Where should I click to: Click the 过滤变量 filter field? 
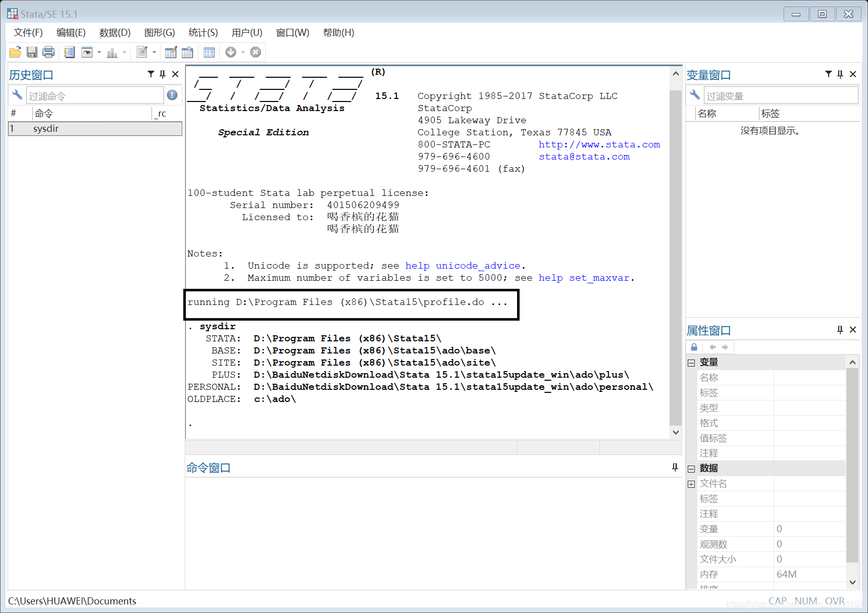781,95
